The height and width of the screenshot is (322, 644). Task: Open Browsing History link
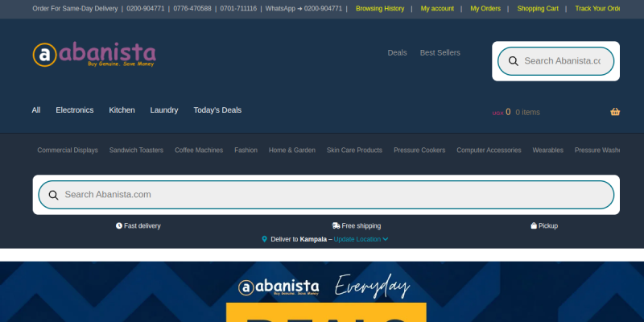[380, 9]
